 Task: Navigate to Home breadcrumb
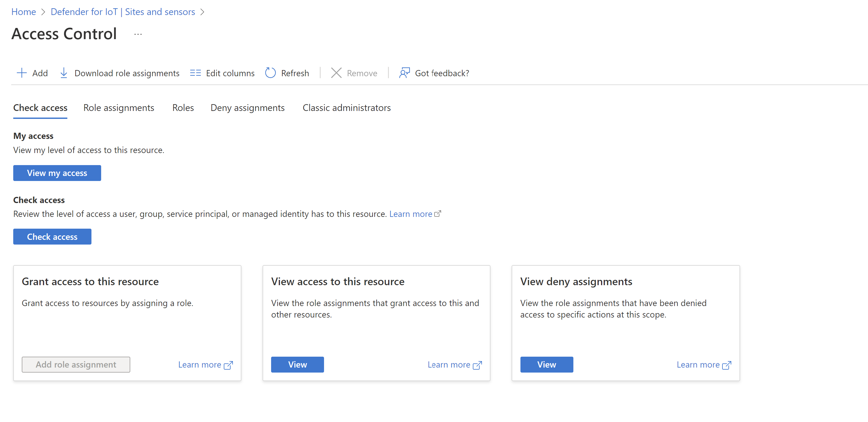click(x=23, y=12)
